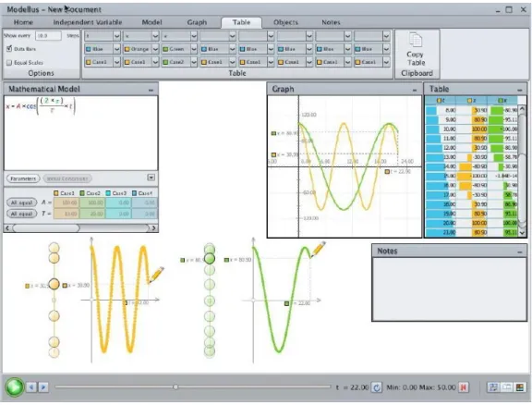Step backward with the left arrow button
The width and height of the screenshot is (532, 405).
[x=31, y=387]
